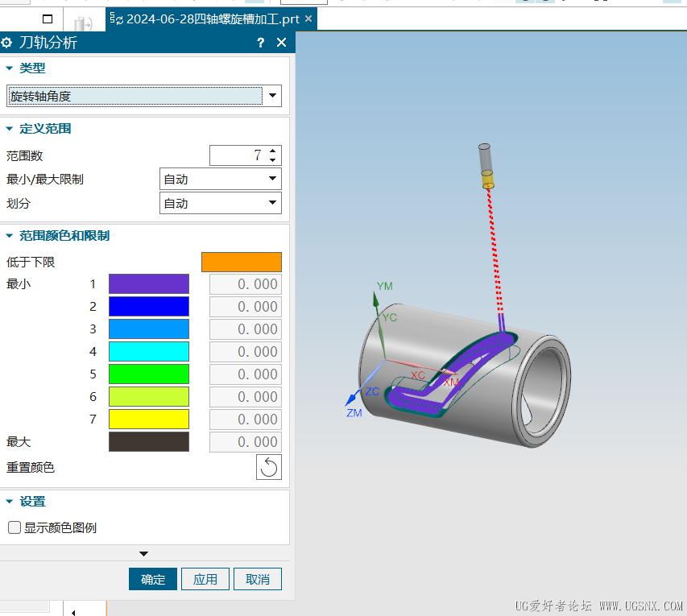Collapse the 类型 section
The image size is (687, 616).
tap(9, 68)
